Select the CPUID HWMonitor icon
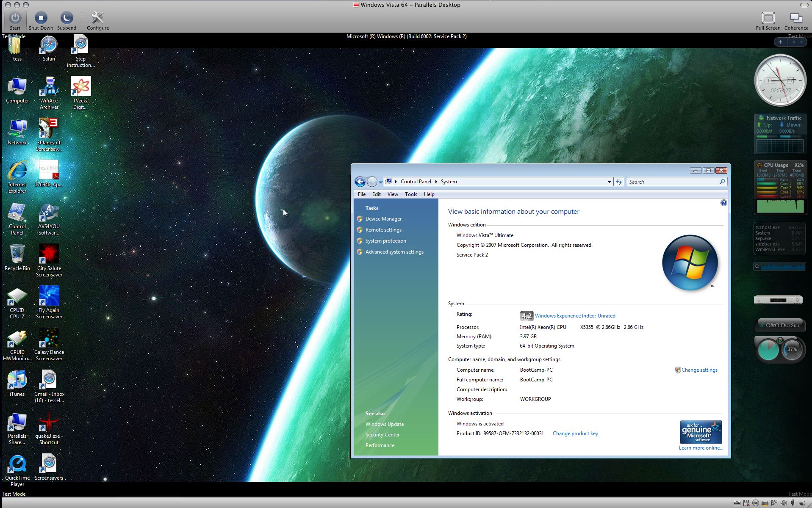This screenshot has width=812, height=508. (x=17, y=345)
